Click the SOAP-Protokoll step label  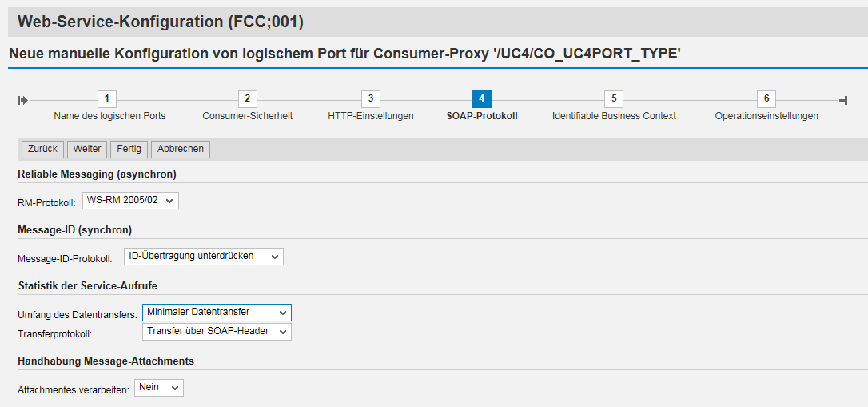click(481, 116)
